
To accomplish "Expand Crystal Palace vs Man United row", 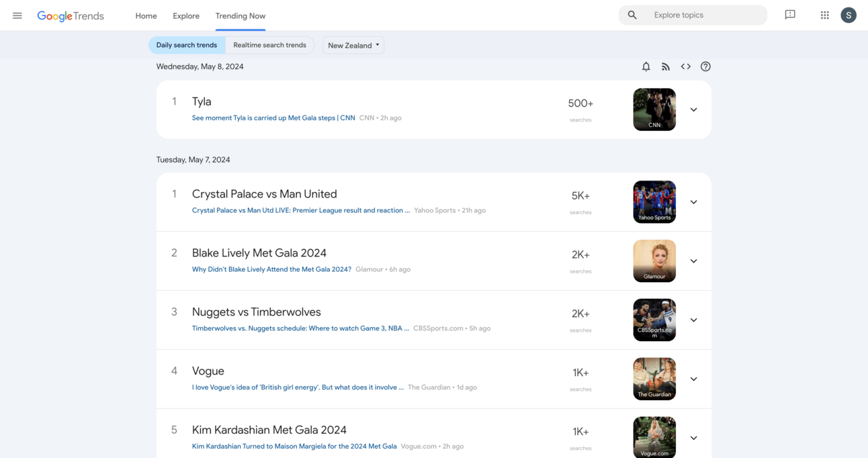I will click(694, 202).
